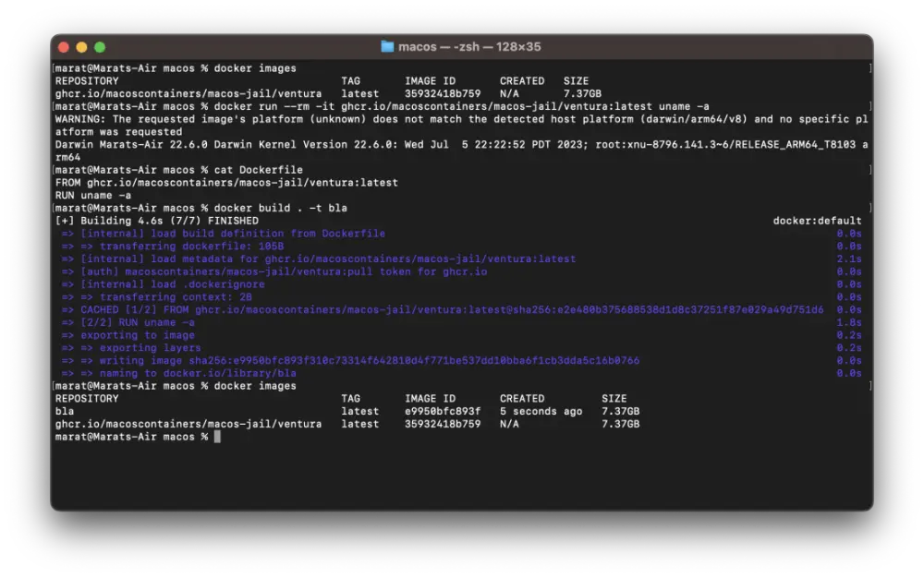This screenshot has width=924, height=578.
Task: Click the "7.37GB" size value of the bla image
Action: click(620, 411)
